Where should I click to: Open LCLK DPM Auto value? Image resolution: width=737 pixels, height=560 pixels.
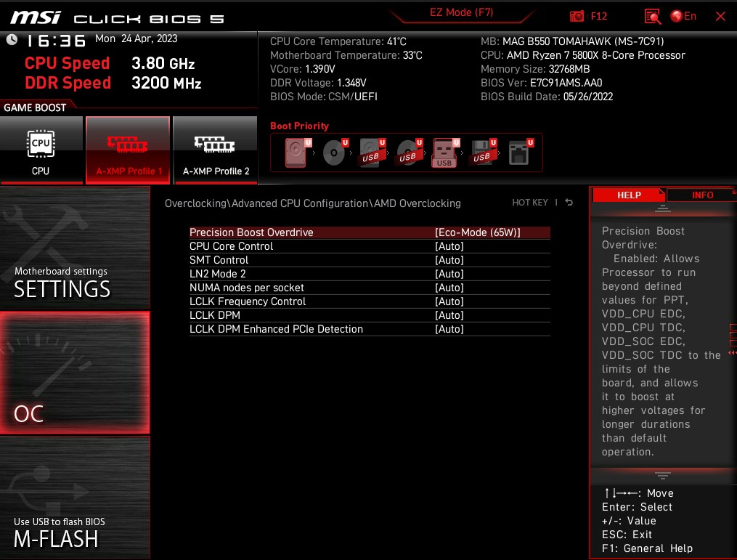pyautogui.click(x=449, y=315)
